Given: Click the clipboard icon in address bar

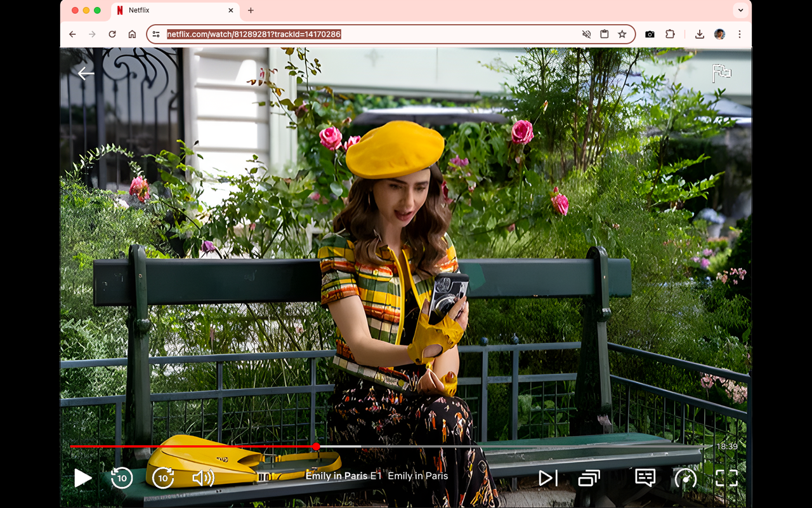Looking at the screenshot, I should pyautogui.click(x=604, y=34).
